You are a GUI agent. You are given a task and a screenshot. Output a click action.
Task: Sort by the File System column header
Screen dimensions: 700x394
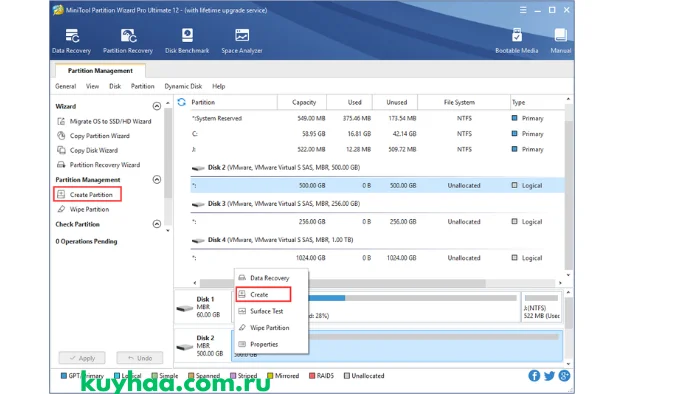click(x=464, y=102)
